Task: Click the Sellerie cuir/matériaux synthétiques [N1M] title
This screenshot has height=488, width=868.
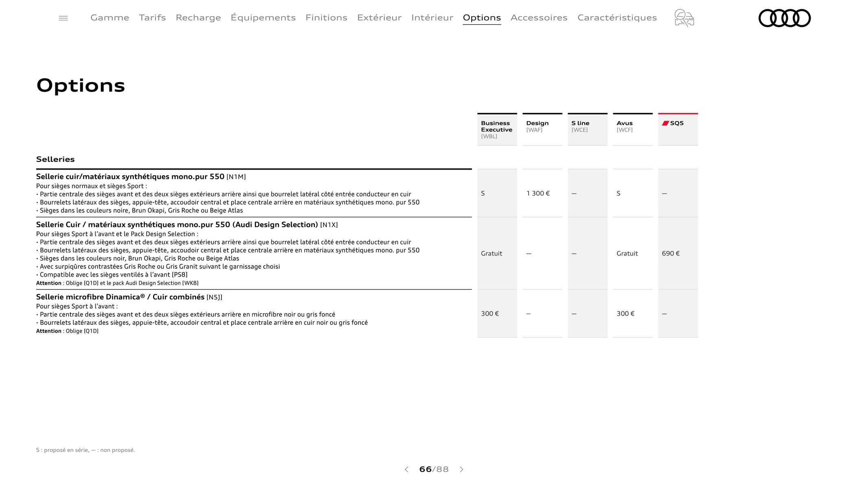Action: [141, 176]
